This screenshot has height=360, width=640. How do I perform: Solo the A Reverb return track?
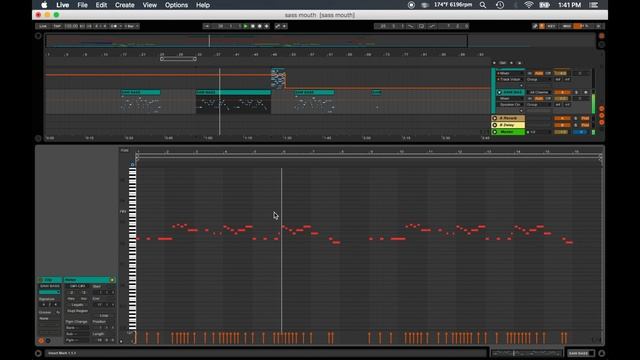(x=576, y=118)
